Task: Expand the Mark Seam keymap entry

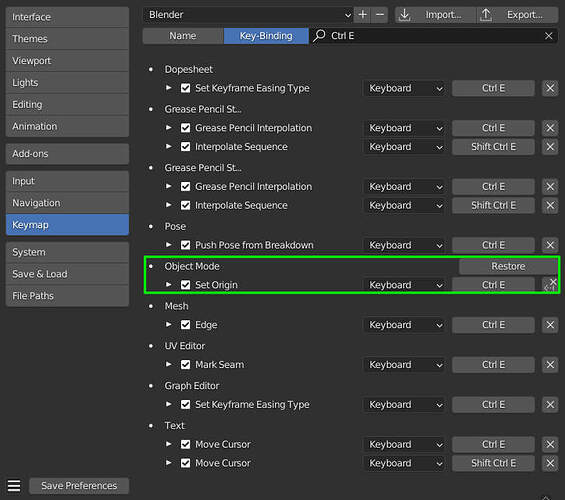Action: (168, 365)
